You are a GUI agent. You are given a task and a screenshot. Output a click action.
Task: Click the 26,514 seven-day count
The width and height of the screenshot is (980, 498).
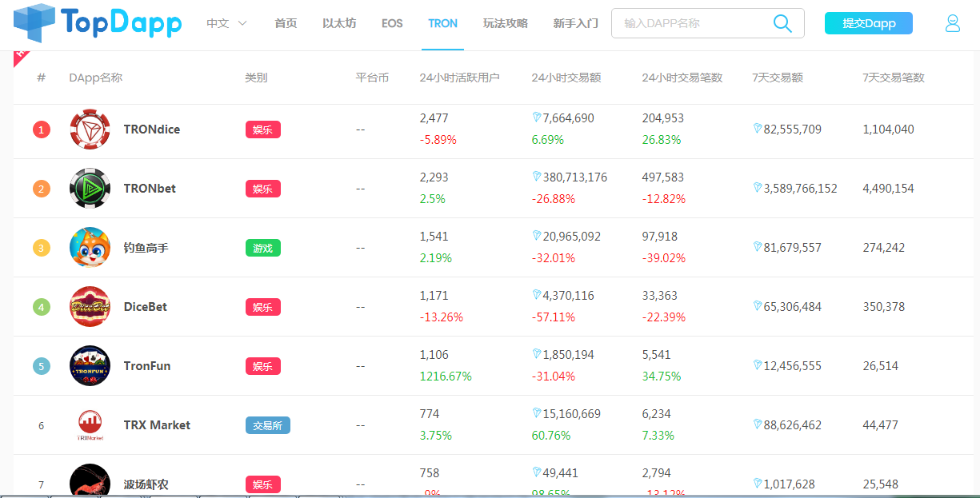[x=881, y=365]
